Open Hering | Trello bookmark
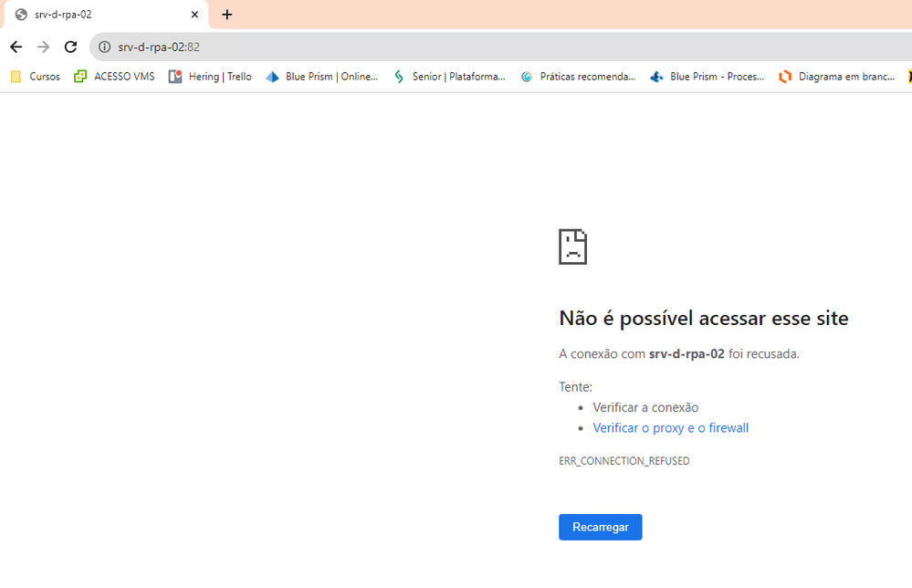 (211, 77)
